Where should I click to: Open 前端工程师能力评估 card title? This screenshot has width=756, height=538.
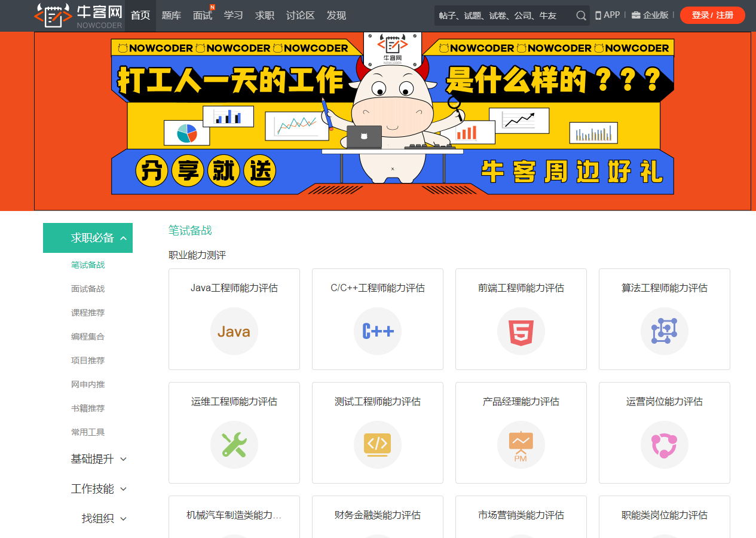click(521, 288)
